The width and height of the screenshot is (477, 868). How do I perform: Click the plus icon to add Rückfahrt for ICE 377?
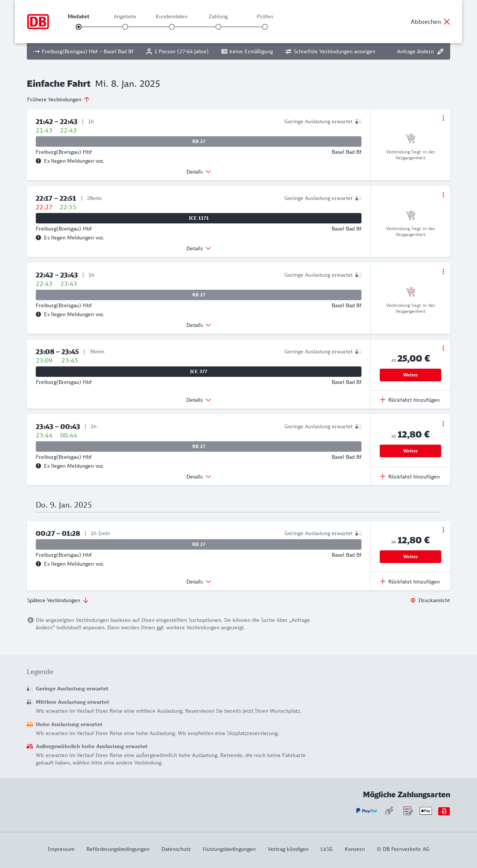[x=383, y=400]
